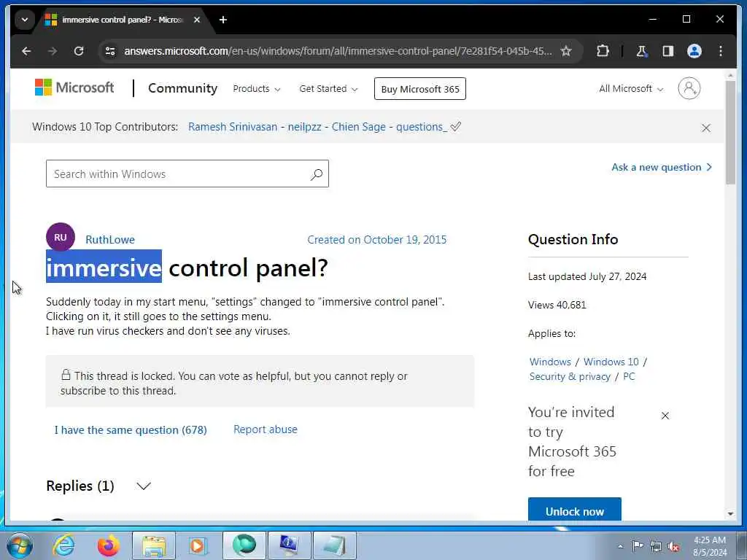Open neilpzz contributor profile
Viewport: 747px width, 560px height.
[304, 127]
